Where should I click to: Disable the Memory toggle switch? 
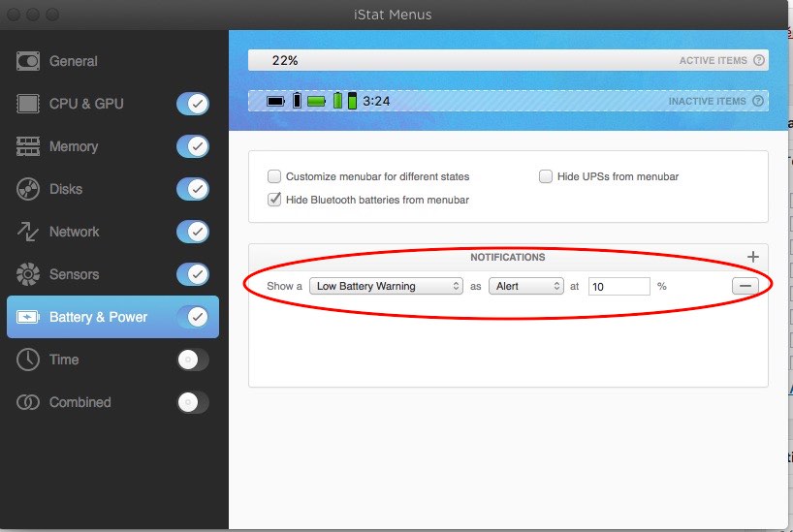click(x=193, y=146)
